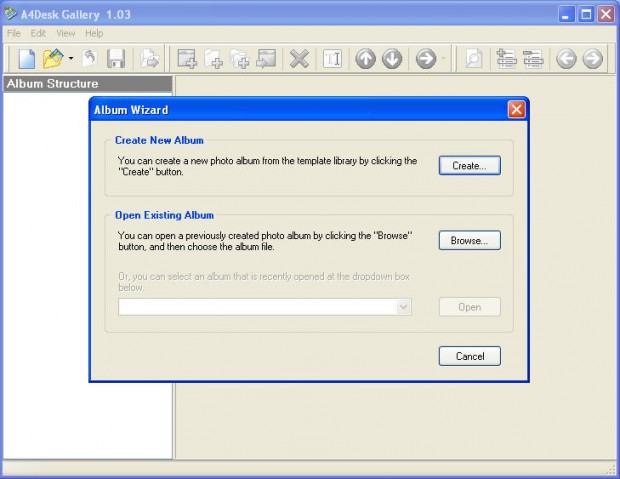The height and width of the screenshot is (479, 620).
Task: Click the Import window with arrow icon
Action: pos(266,59)
